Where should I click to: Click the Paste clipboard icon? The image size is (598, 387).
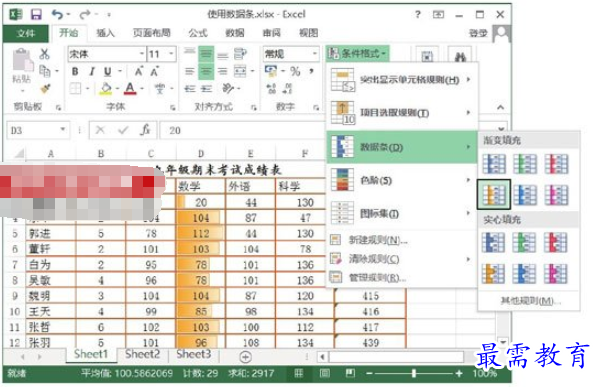[23, 60]
